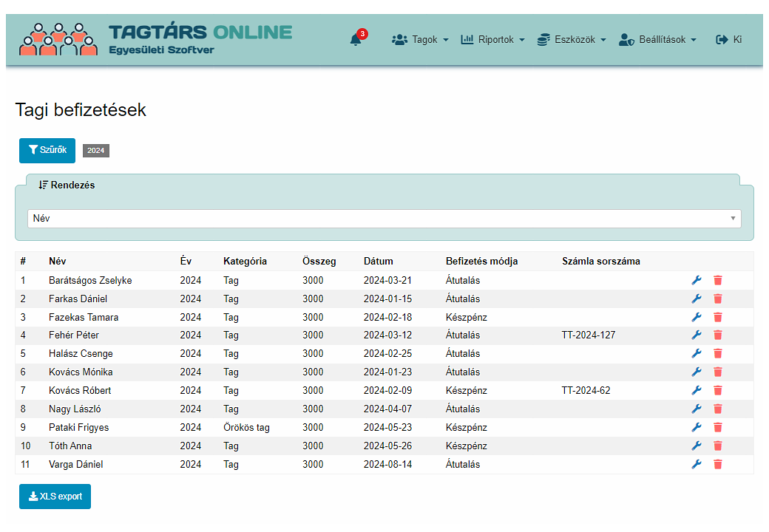Select invoice number TT-2024-127
769x532 pixels.
(588, 335)
